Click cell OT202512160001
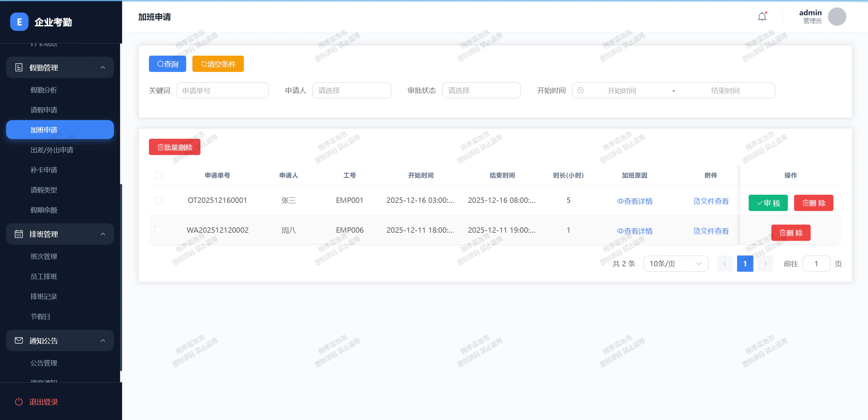868x420 pixels. pos(217,200)
